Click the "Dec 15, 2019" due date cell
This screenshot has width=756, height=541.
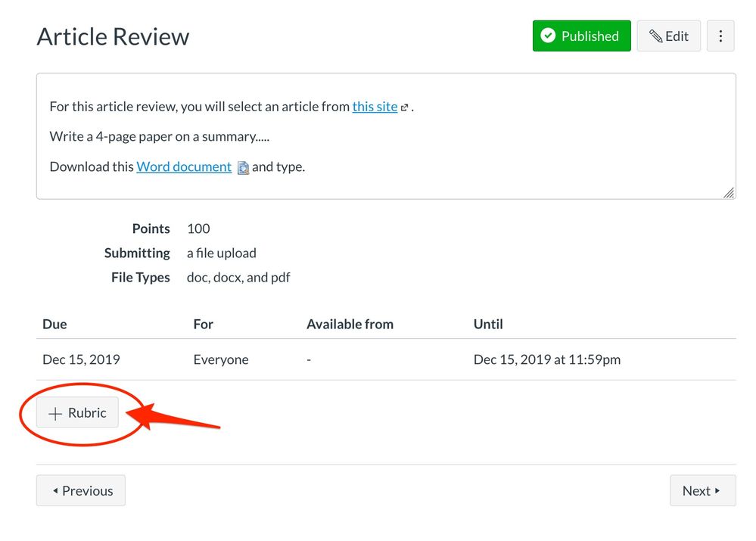(81, 359)
